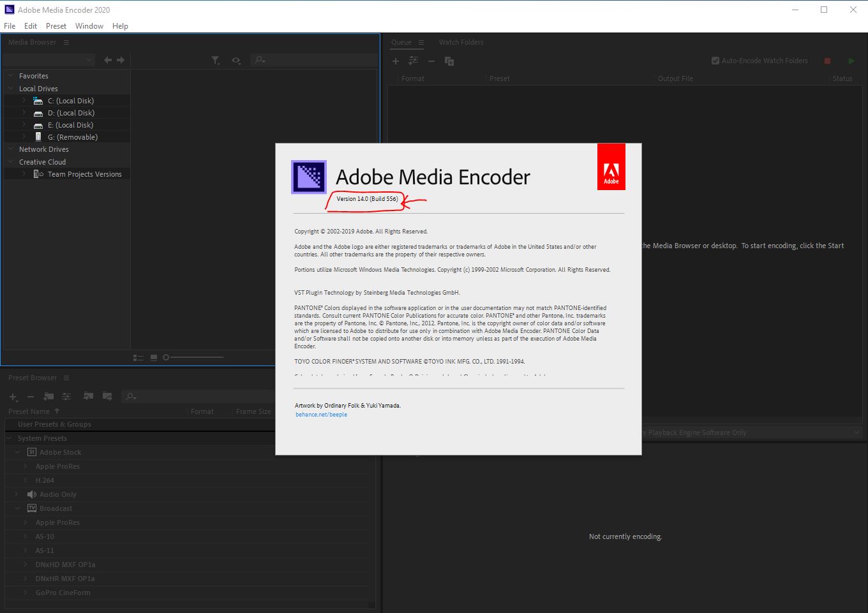
Task: Open the Media Browser panel menu
Action: [66, 42]
